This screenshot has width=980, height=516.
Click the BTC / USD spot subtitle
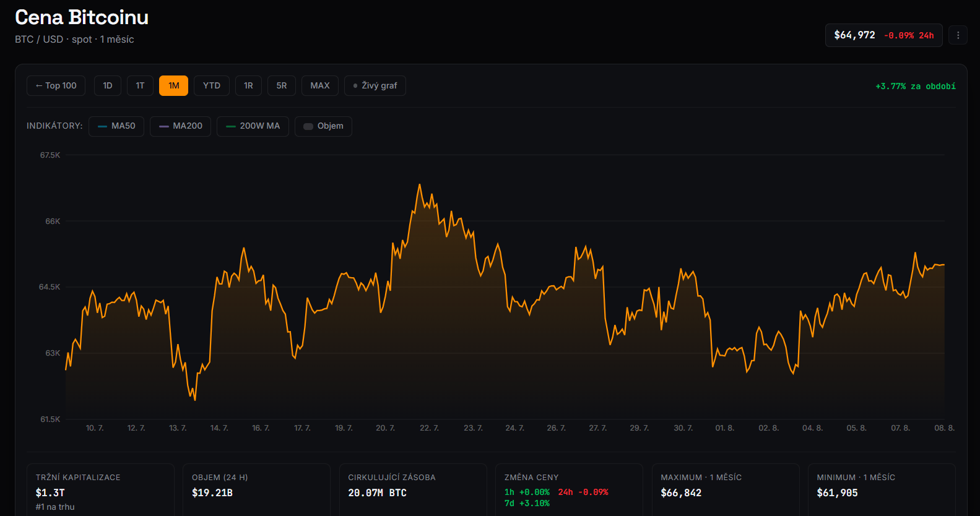point(74,40)
